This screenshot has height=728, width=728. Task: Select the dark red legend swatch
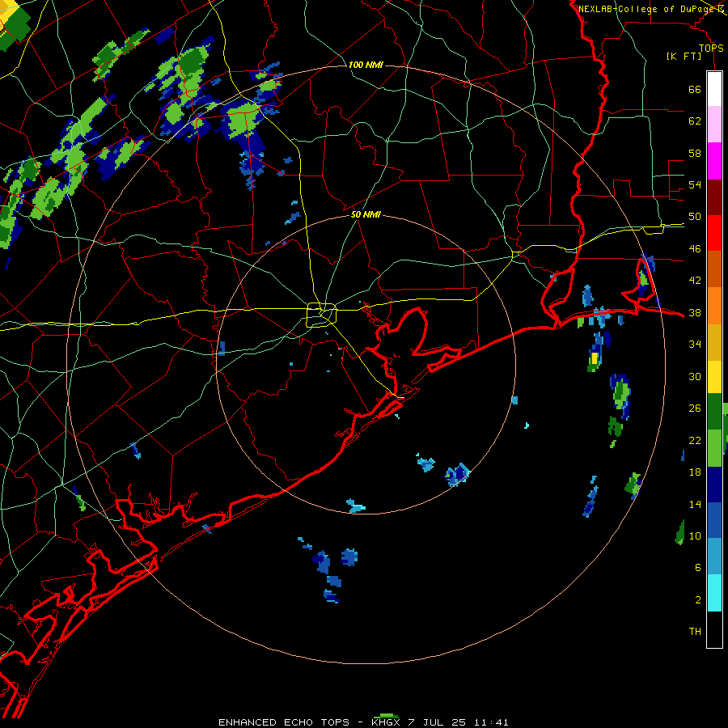714,197
